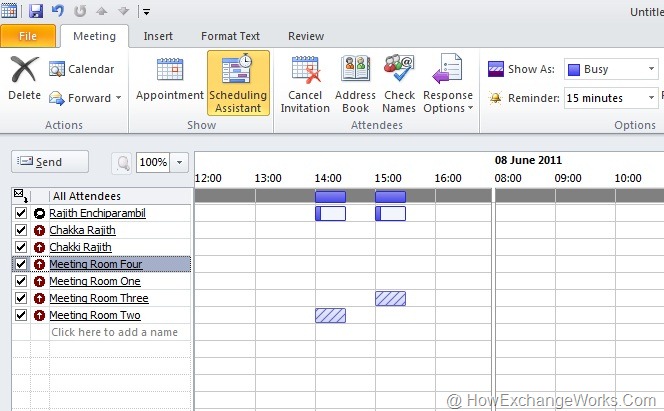664x411 pixels.
Task: Click the envelope header icon above attendee checkboxes
Action: coord(20,196)
